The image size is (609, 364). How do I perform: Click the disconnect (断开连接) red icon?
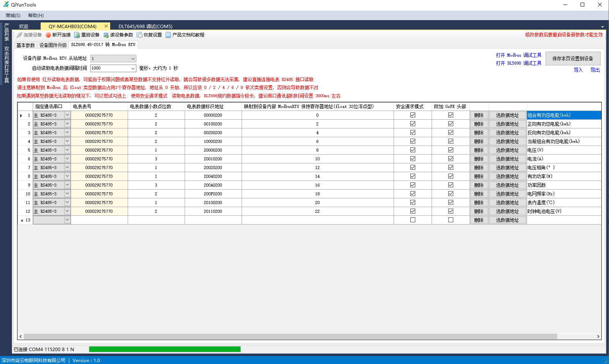[48, 35]
